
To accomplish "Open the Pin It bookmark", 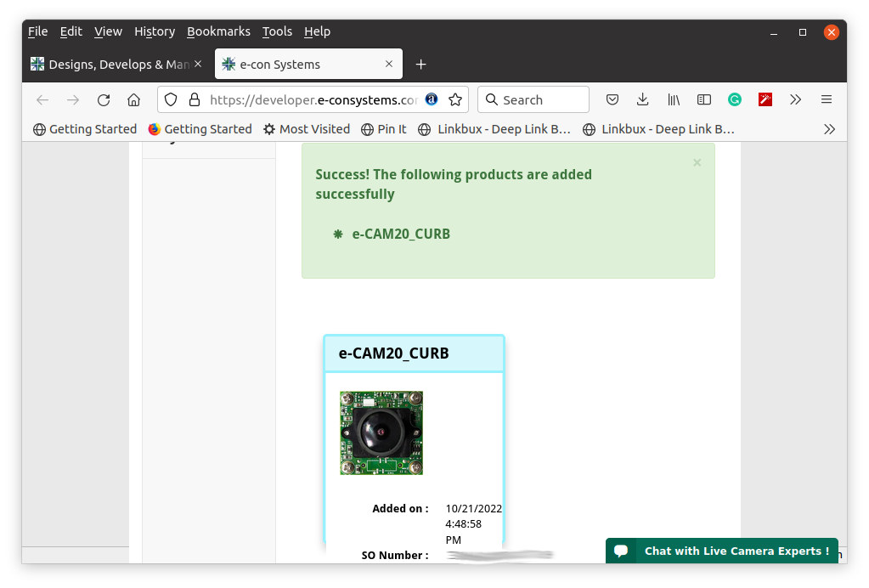I will click(383, 129).
